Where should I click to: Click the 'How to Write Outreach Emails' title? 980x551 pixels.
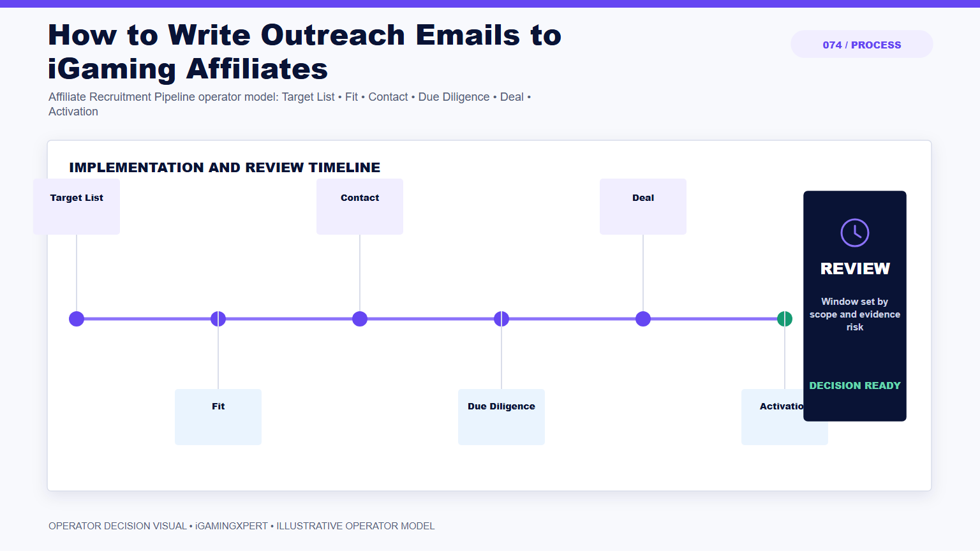(305, 52)
